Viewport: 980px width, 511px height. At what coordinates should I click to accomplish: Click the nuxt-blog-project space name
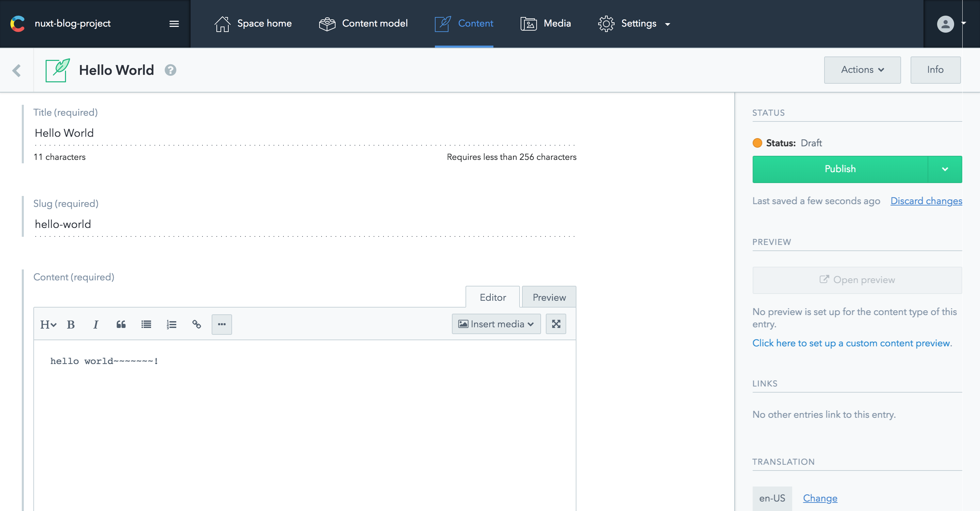click(x=73, y=23)
